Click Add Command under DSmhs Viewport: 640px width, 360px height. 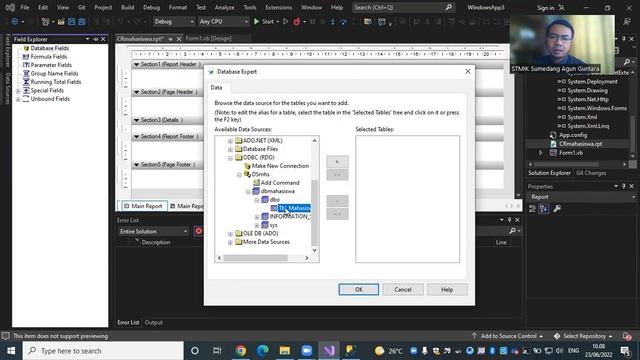coord(280,182)
